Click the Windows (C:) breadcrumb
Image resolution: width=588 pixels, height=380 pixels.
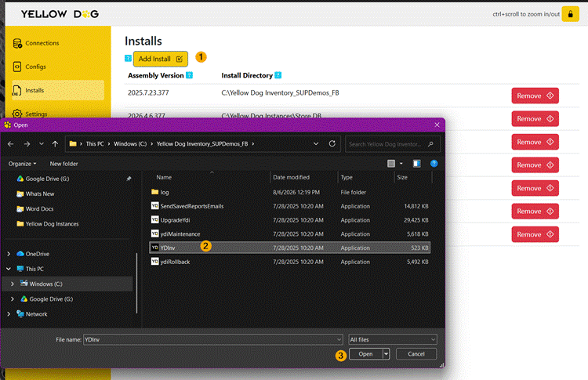(130, 144)
